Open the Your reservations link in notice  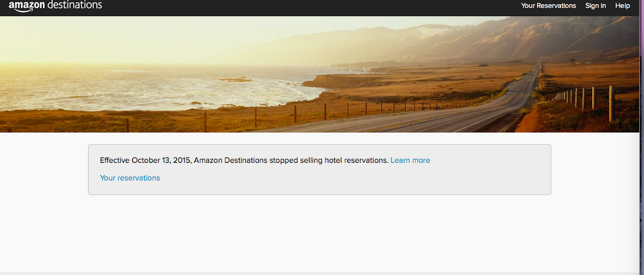coord(130,178)
